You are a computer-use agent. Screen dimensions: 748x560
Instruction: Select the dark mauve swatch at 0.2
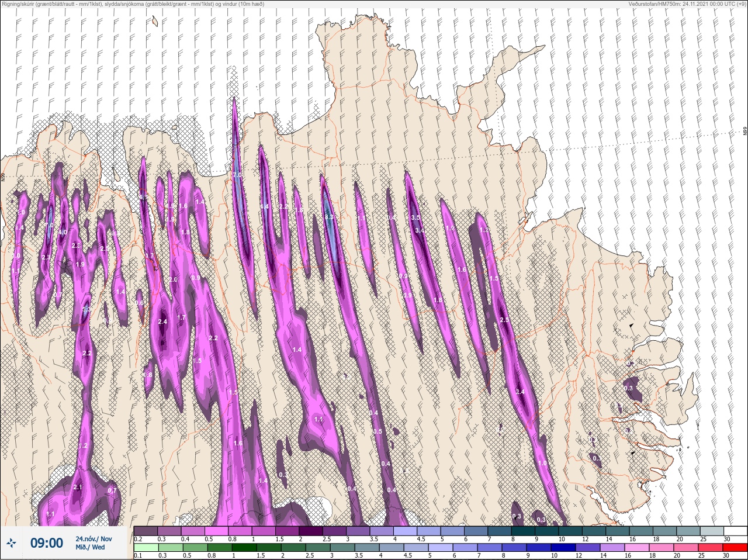(146, 531)
